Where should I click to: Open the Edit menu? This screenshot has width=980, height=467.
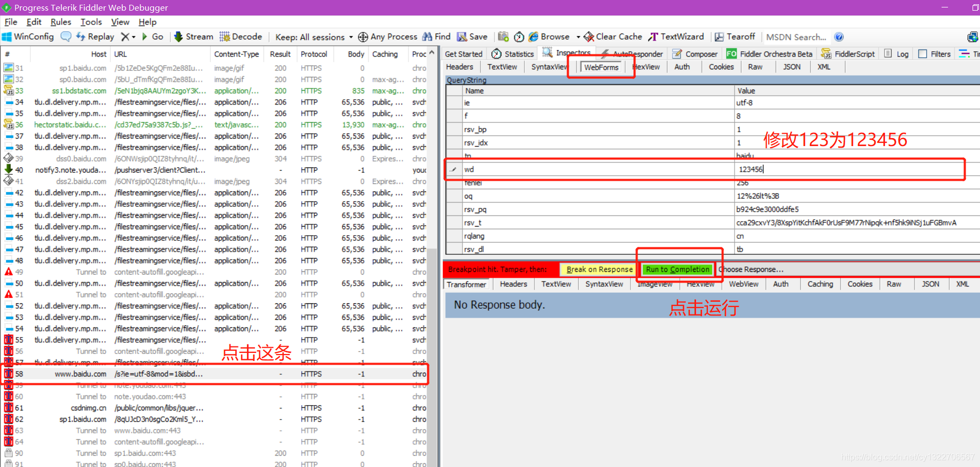point(34,22)
